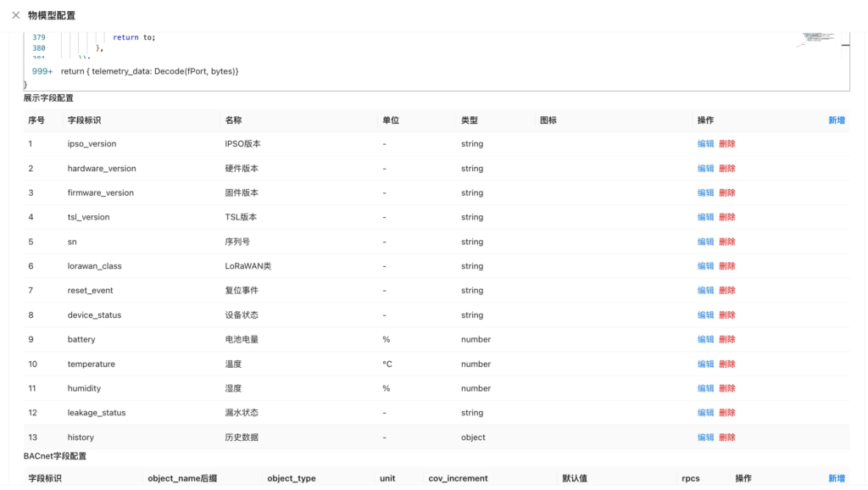The height and width of the screenshot is (490, 868).
Task: Delete the battery field row
Action: click(727, 340)
